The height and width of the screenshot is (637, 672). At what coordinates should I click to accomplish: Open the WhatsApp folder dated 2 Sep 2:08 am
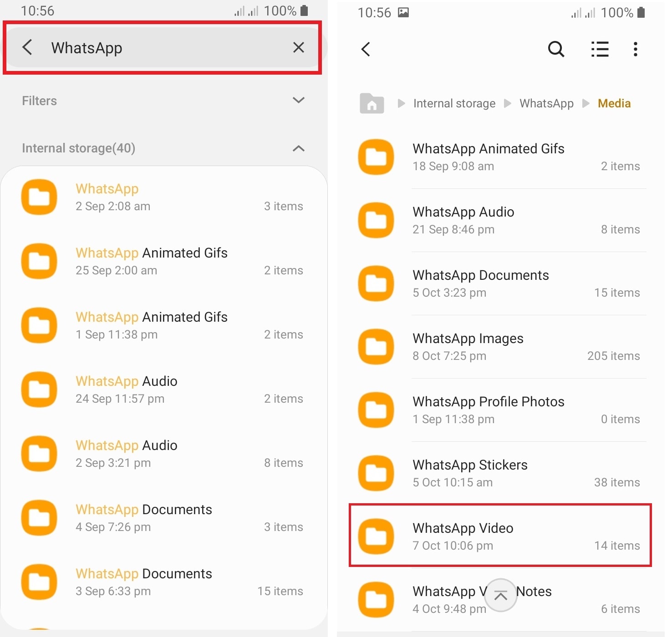point(164,197)
